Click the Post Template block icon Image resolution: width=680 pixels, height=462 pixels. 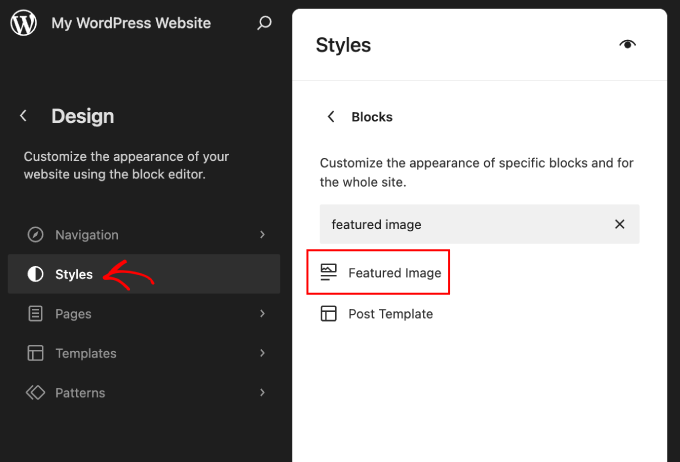[328, 314]
